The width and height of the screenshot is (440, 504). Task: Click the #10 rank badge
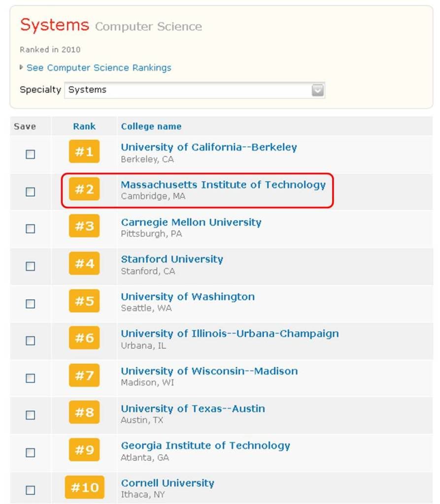click(84, 487)
